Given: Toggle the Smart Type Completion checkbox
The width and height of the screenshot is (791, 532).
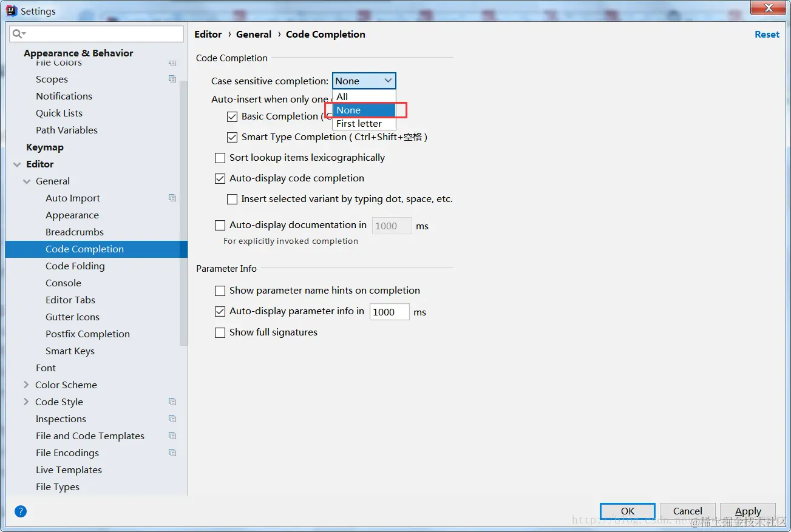Looking at the screenshot, I should click(232, 137).
